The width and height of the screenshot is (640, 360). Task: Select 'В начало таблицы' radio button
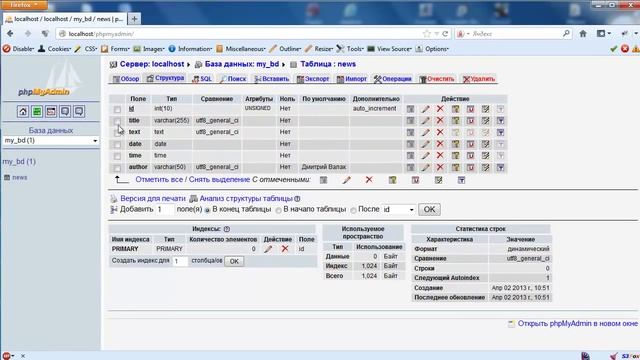(x=278, y=210)
